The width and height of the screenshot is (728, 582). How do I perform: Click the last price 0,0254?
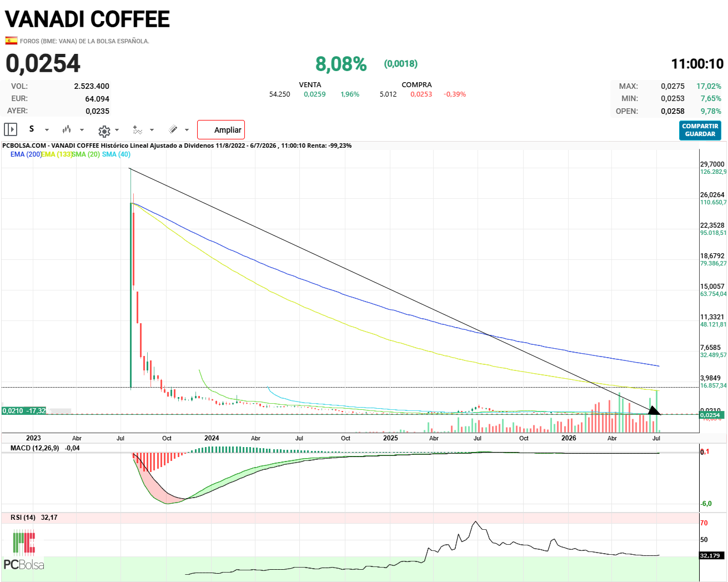pyautogui.click(x=43, y=63)
